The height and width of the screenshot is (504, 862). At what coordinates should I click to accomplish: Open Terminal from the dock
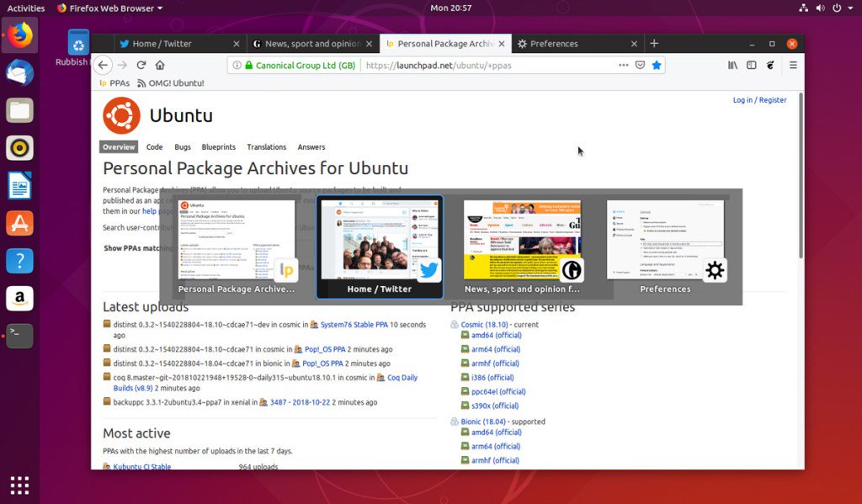pos(20,335)
